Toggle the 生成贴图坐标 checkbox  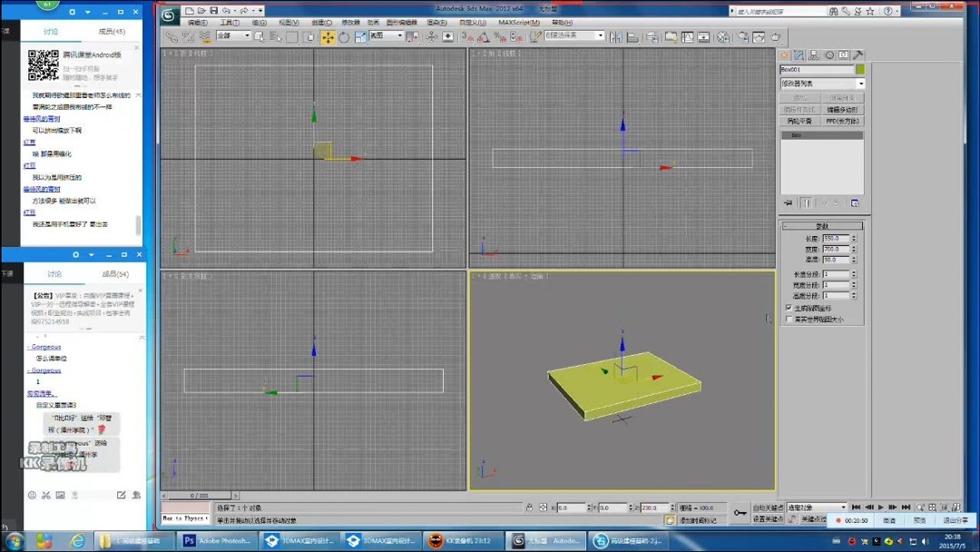pos(787,307)
